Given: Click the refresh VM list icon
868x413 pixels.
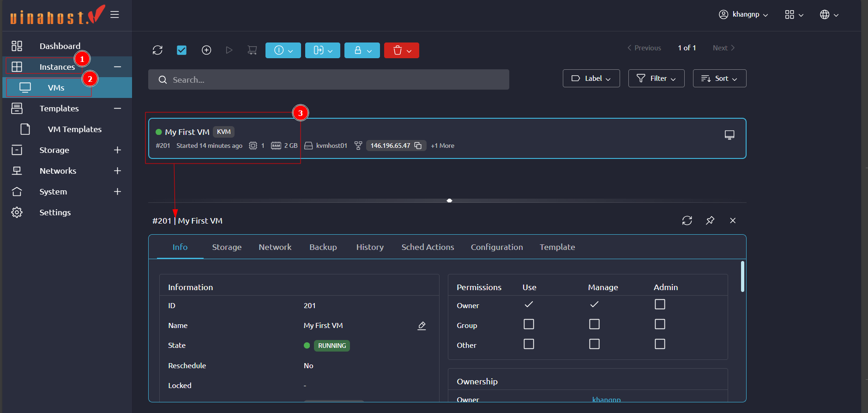Looking at the screenshot, I should (157, 50).
